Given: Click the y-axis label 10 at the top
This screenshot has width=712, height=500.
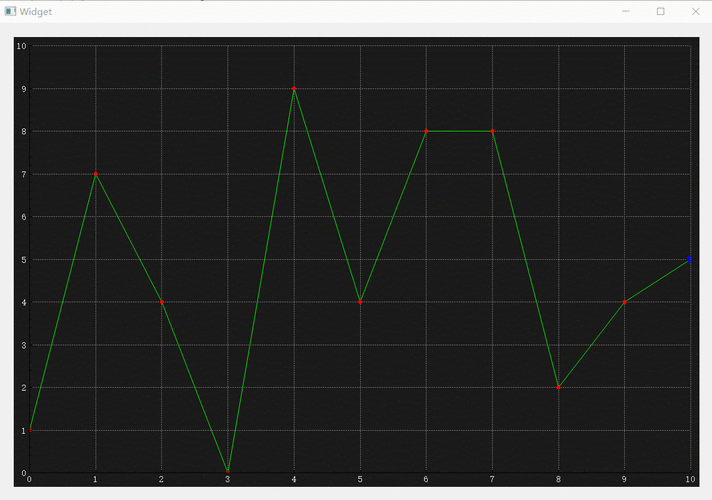Looking at the screenshot, I should [21, 46].
